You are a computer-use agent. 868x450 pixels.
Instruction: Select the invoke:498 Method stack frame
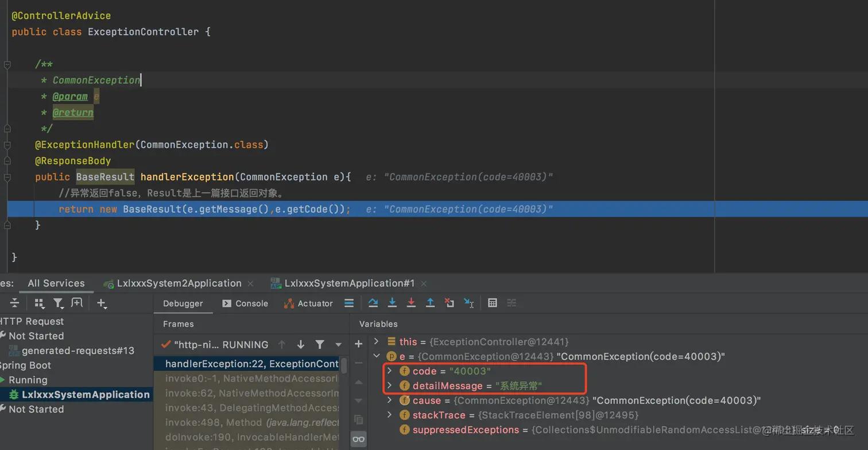[x=251, y=422]
